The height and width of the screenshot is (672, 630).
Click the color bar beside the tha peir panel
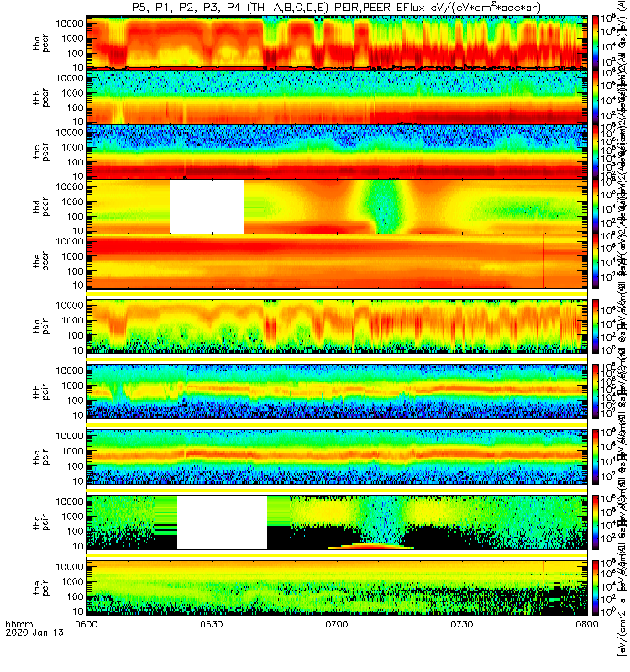596,326
